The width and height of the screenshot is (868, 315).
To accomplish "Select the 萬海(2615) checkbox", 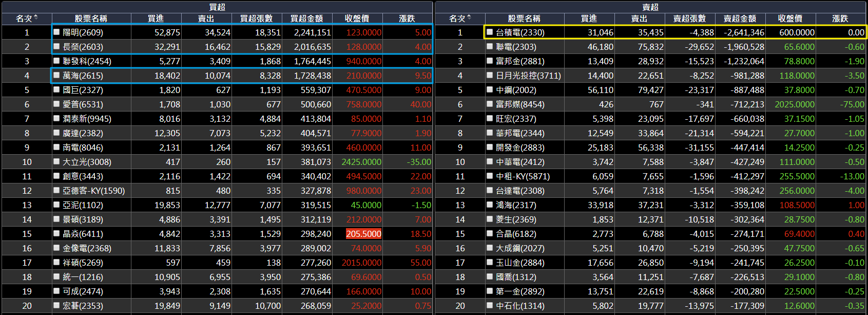I will click(57, 75).
